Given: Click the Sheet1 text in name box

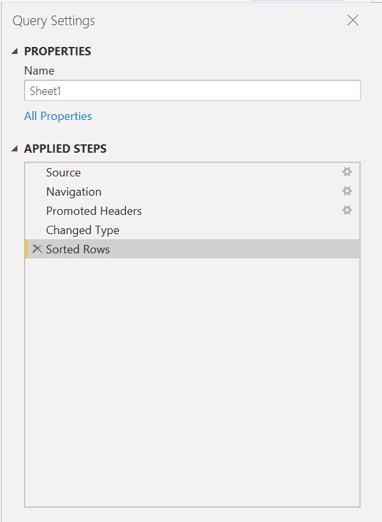Looking at the screenshot, I should point(45,91).
